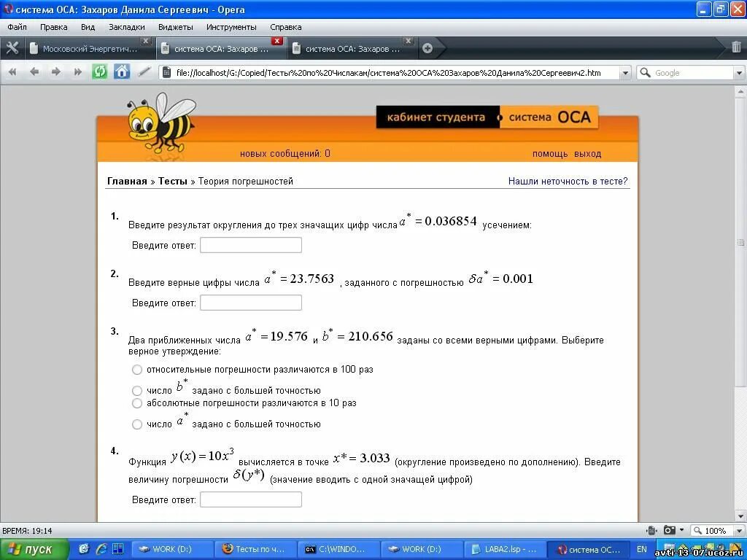
Task: Click the помощь link
Action: coord(550,154)
